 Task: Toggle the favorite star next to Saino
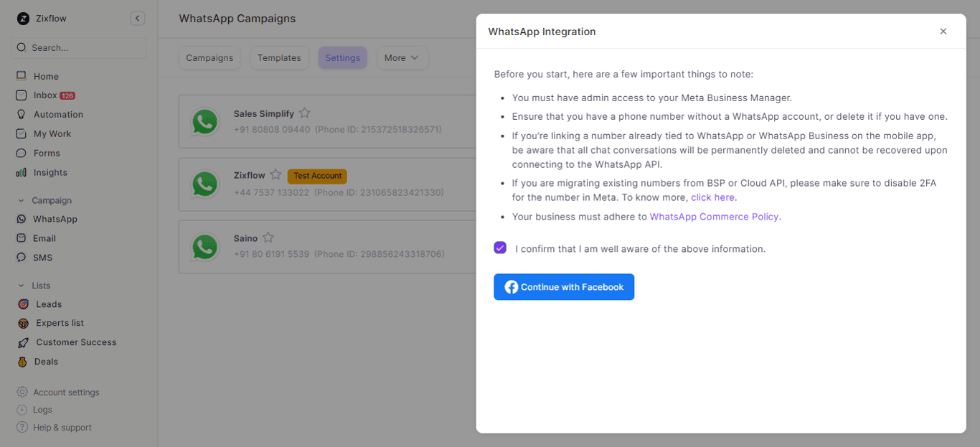pos(268,237)
